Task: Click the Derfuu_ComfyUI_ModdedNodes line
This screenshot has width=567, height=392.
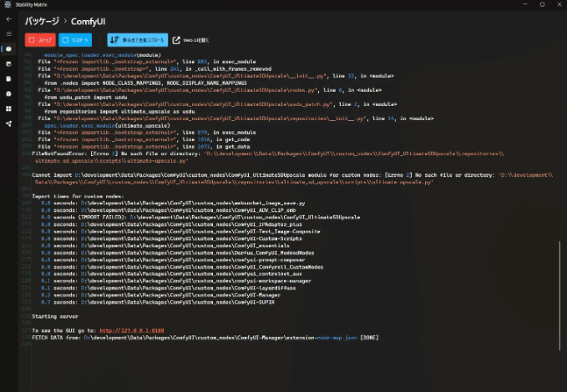Action: click(177, 253)
